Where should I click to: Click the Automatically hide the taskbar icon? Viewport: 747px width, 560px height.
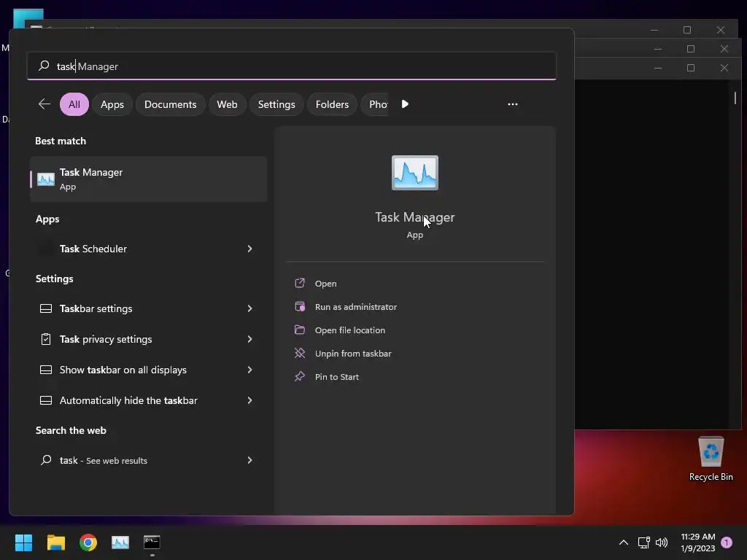point(46,400)
